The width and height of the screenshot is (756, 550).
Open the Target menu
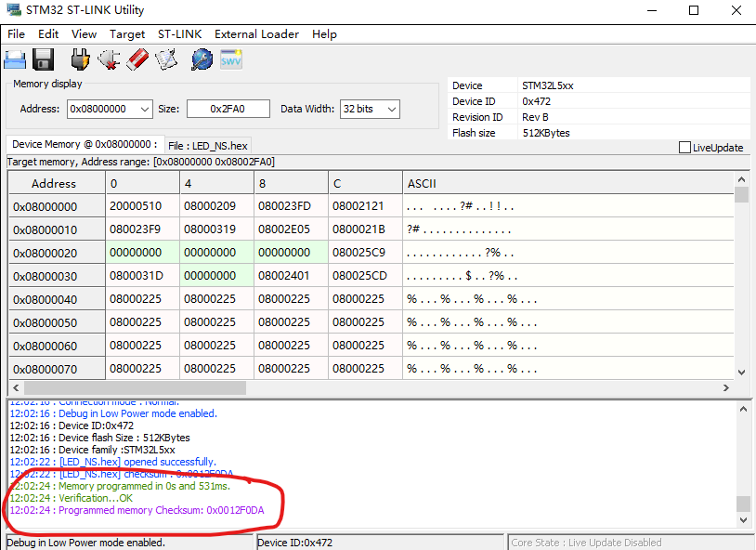127,34
